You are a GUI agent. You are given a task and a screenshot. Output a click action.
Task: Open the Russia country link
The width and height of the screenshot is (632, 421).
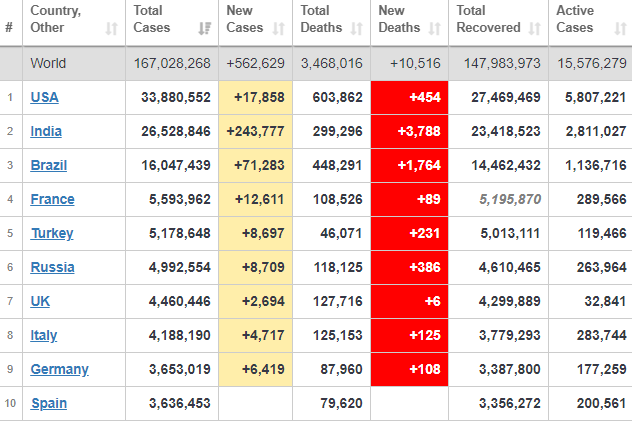click(x=52, y=267)
